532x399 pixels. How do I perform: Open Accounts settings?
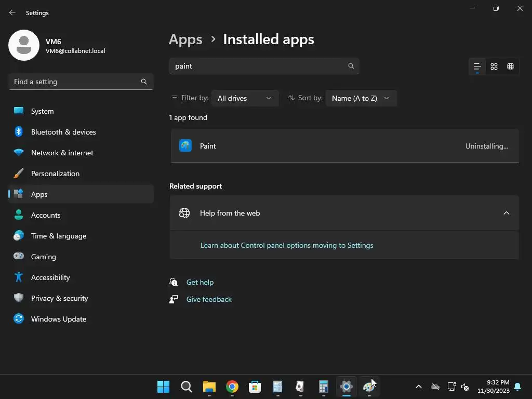tap(81, 215)
